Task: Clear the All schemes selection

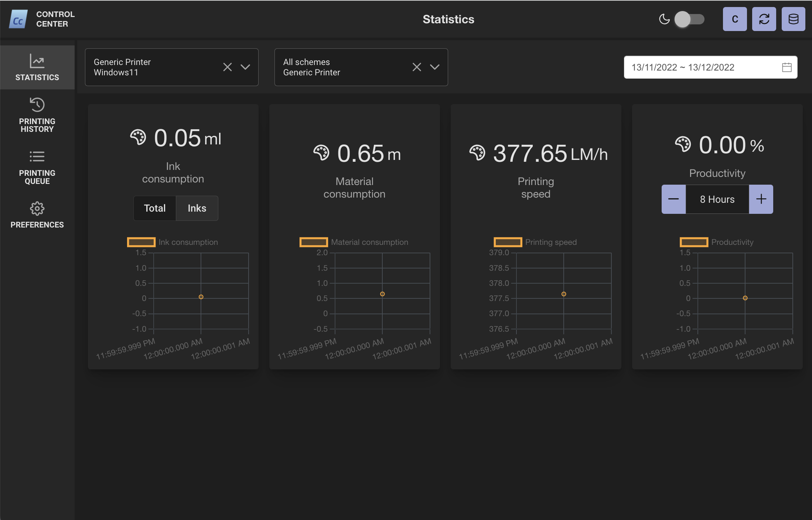Action: [x=417, y=67]
